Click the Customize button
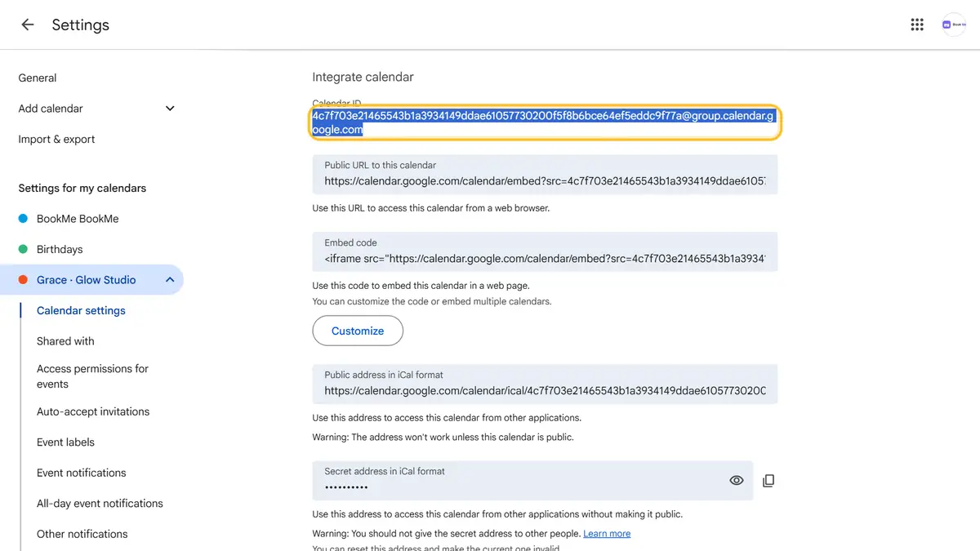 tap(358, 331)
